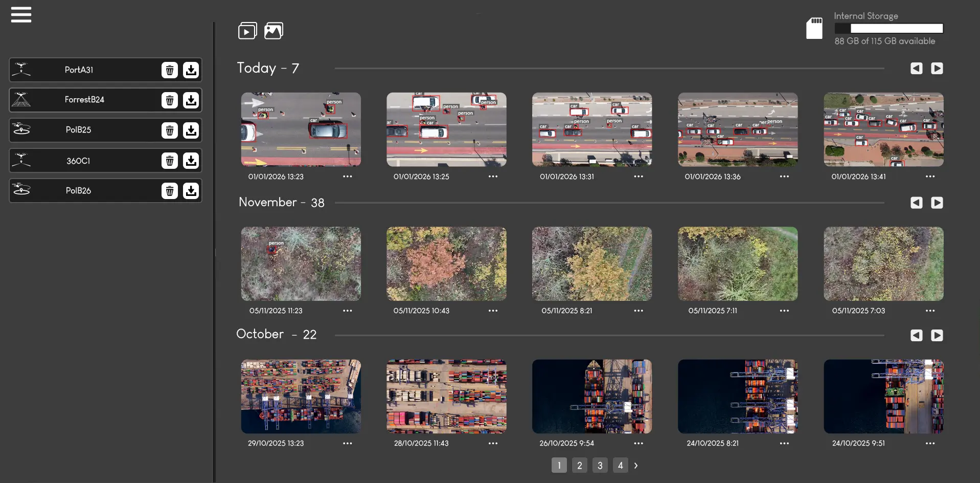
Task: Open the navigation hamburger menu
Action: 21,15
